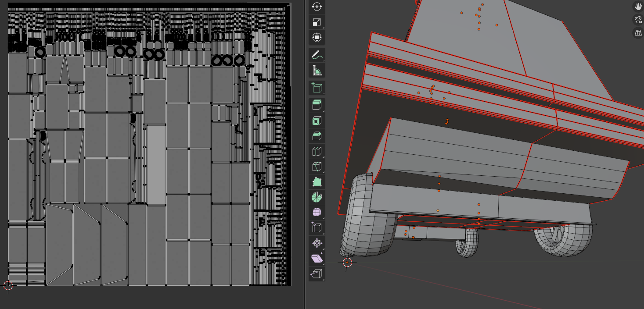This screenshot has height=309, width=644.
Task: Click the 2D cursor in UV editor
Action: coord(8,286)
